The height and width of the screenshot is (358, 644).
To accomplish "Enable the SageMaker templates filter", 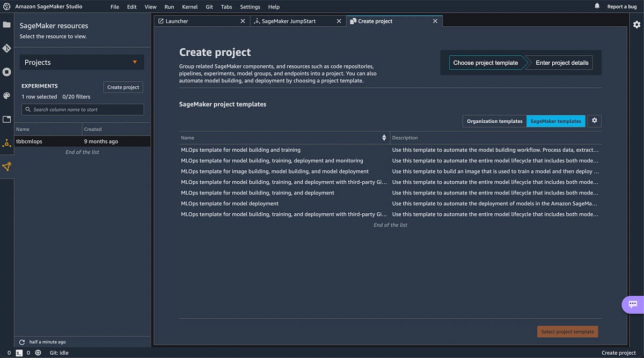I will pos(556,121).
